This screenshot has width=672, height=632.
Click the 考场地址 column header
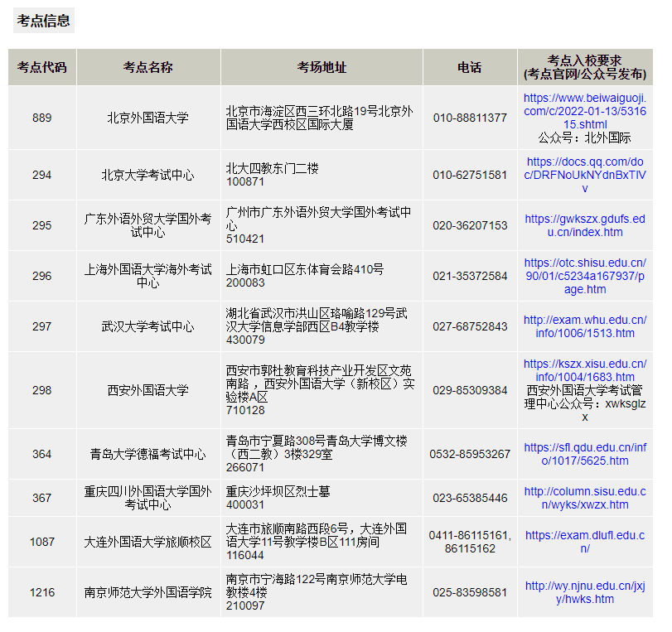321,67
